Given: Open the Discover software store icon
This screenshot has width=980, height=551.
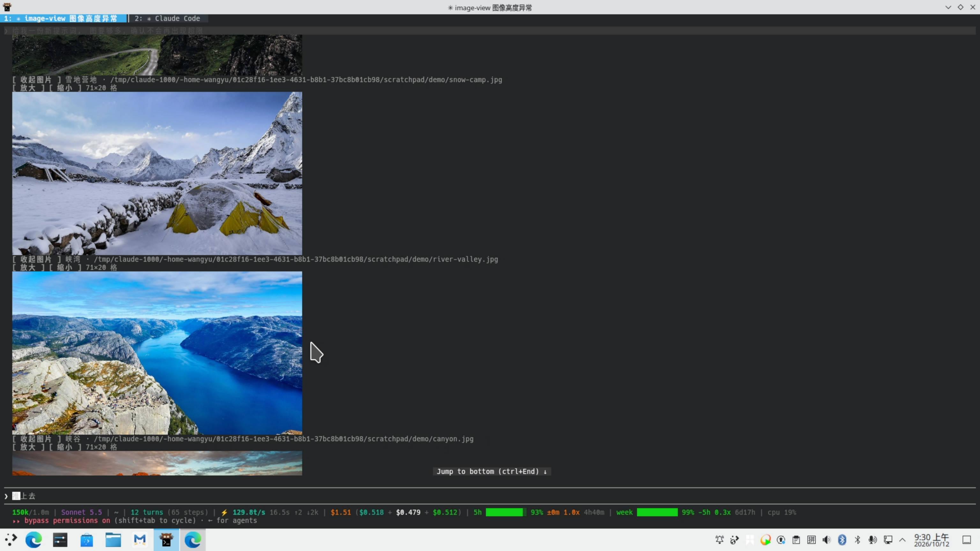Looking at the screenshot, I should pyautogui.click(x=87, y=540).
